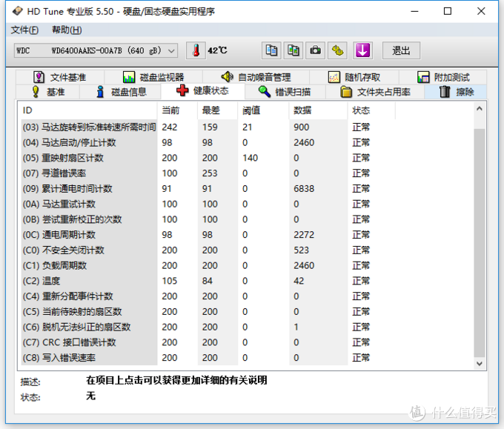Open the 文件(F) menu
Screen dimensions: 504x429
pos(24,30)
